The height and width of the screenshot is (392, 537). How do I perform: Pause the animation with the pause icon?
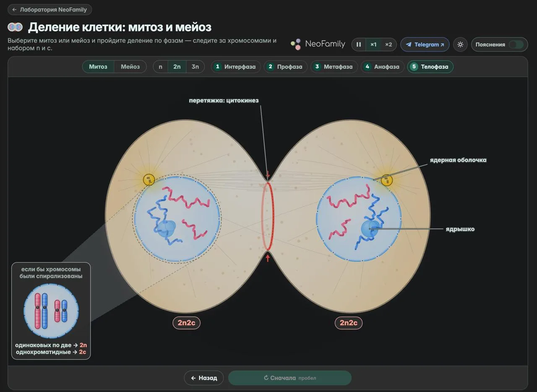[359, 44]
